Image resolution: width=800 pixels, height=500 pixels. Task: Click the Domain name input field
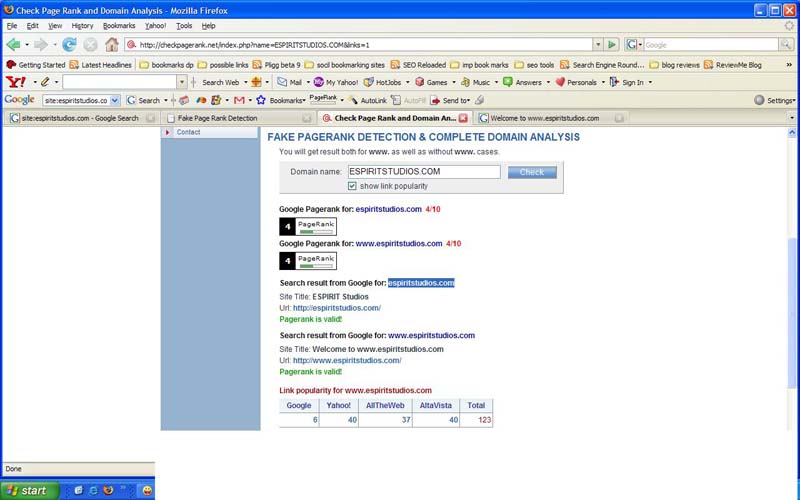[x=424, y=172]
